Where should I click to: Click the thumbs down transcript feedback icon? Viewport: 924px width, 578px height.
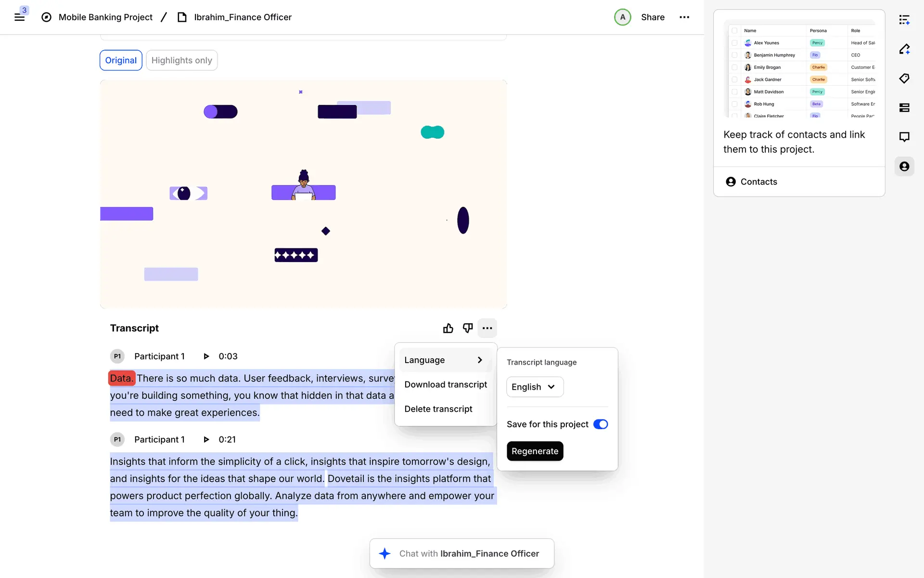pos(467,328)
